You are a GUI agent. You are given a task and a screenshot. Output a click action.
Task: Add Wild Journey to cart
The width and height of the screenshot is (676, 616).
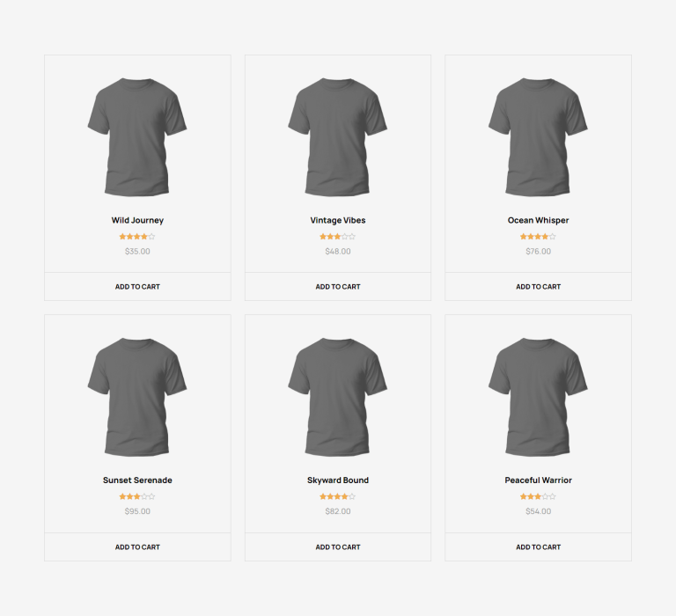coord(137,287)
